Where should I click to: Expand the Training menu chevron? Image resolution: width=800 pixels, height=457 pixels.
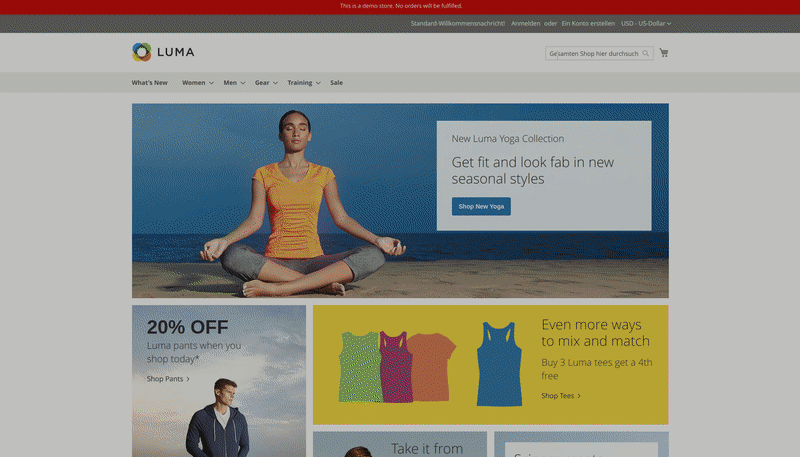point(318,83)
